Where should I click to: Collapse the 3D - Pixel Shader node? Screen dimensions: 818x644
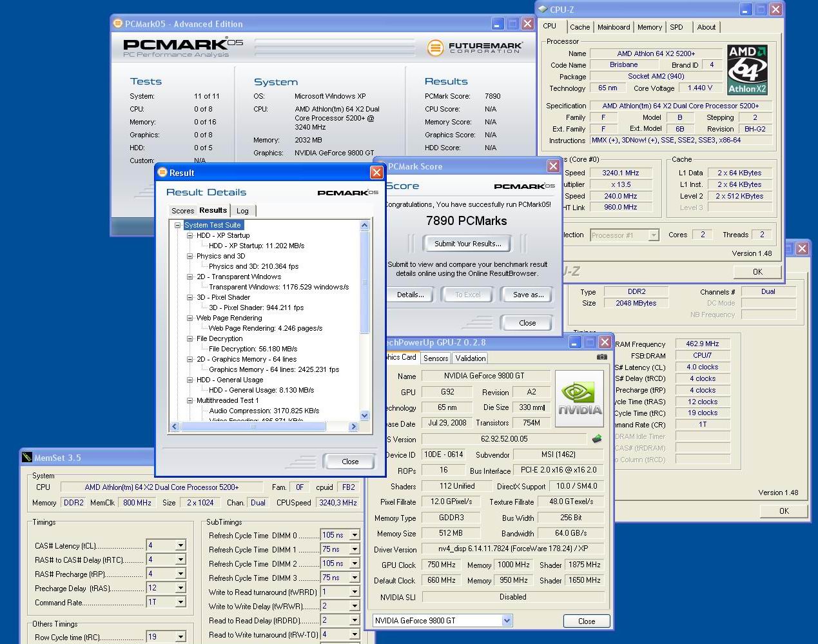click(190, 297)
